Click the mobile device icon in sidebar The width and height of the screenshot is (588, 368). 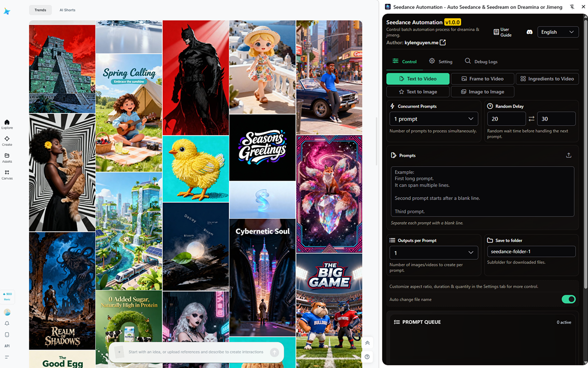tap(7, 334)
